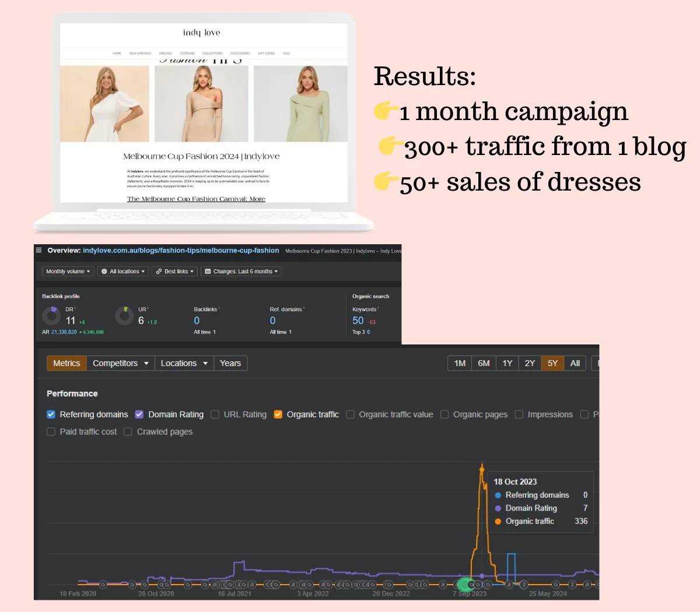This screenshot has height=612, width=700.
Task: Select the 5Y time range
Action: tap(552, 363)
